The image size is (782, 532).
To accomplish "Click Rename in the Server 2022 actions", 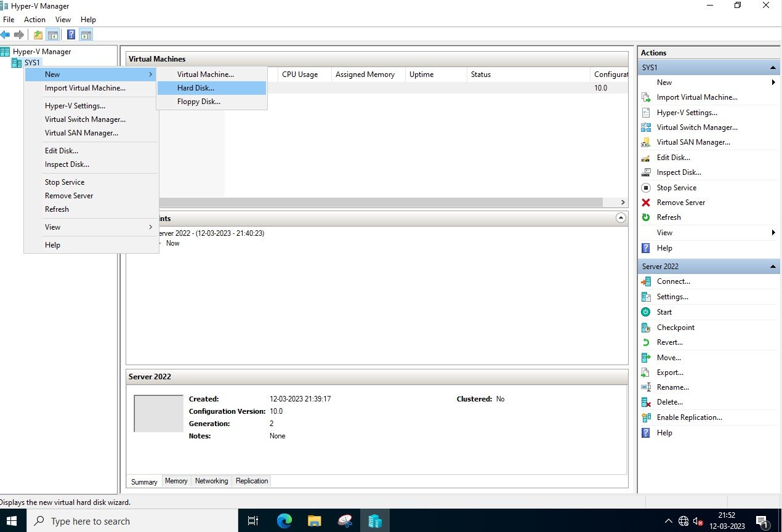I will coord(672,387).
